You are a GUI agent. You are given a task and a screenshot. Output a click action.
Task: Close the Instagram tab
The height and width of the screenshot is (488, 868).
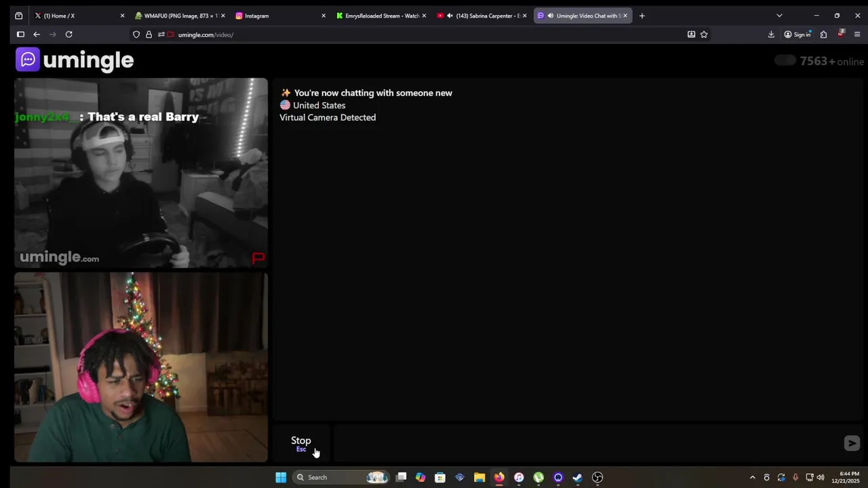point(323,16)
